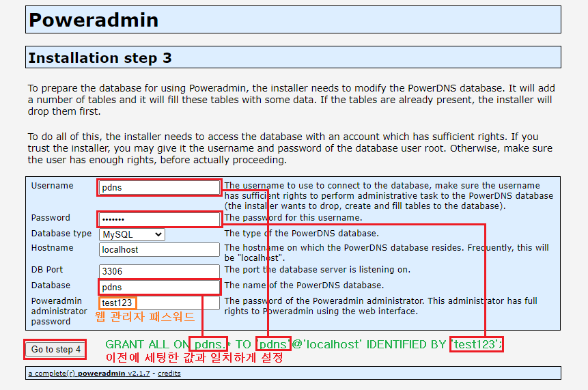Click the Poweradmin administrator password field

click(x=159, y=303)
